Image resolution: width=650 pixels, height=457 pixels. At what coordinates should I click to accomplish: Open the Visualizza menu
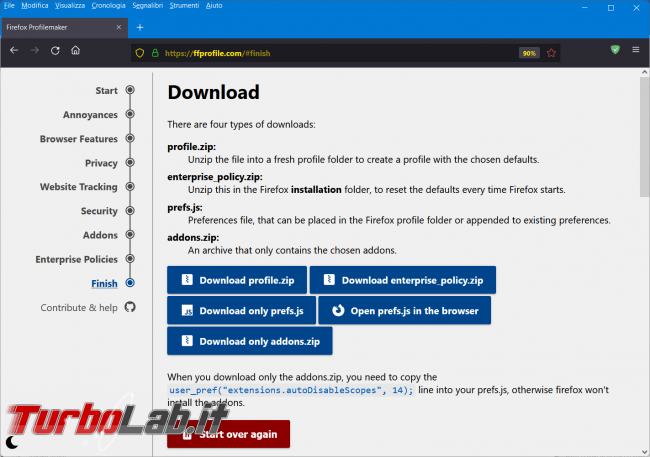click(70, 5)
